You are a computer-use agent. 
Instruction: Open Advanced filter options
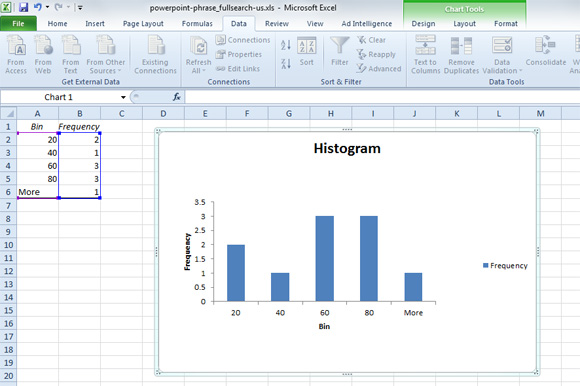pos(379,69)
